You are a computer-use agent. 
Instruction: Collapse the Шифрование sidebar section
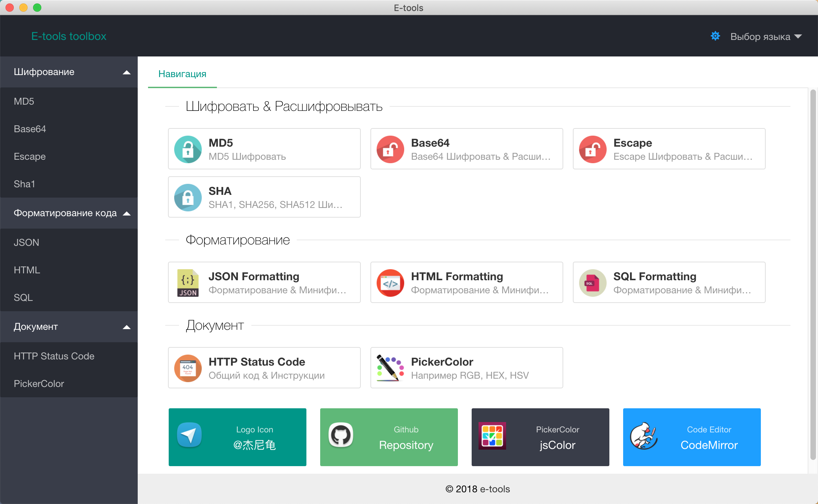pyautogui.click(x=127, y=72)
